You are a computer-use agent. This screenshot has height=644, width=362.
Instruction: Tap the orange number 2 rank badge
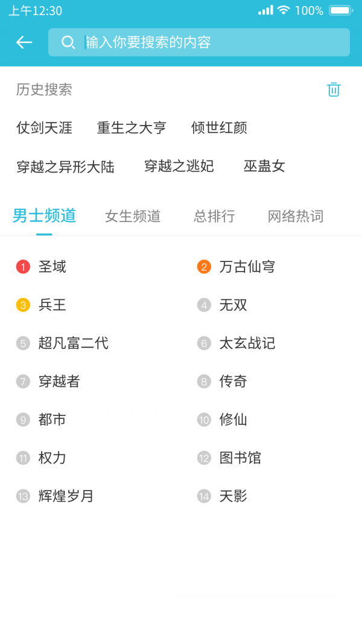click(x=203, y=267)
